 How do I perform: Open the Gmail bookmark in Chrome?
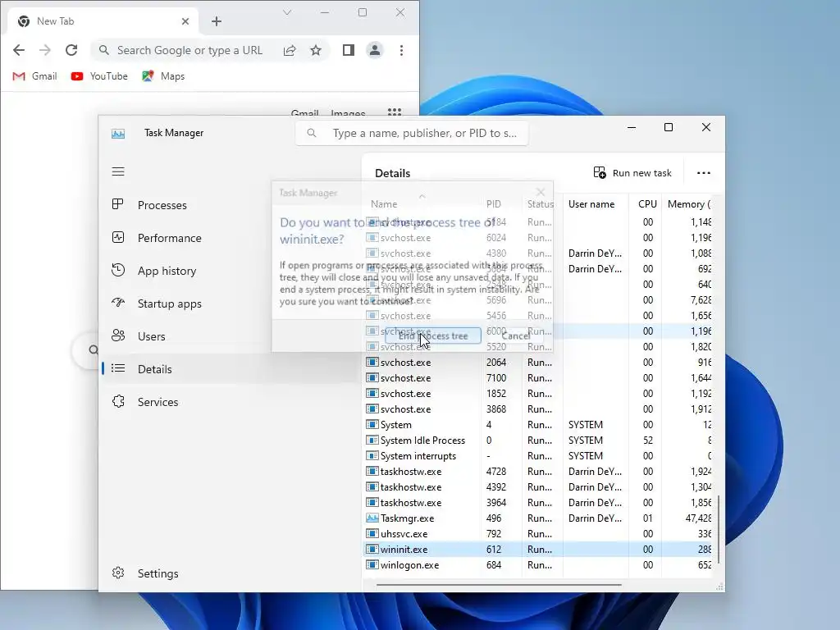34,76
